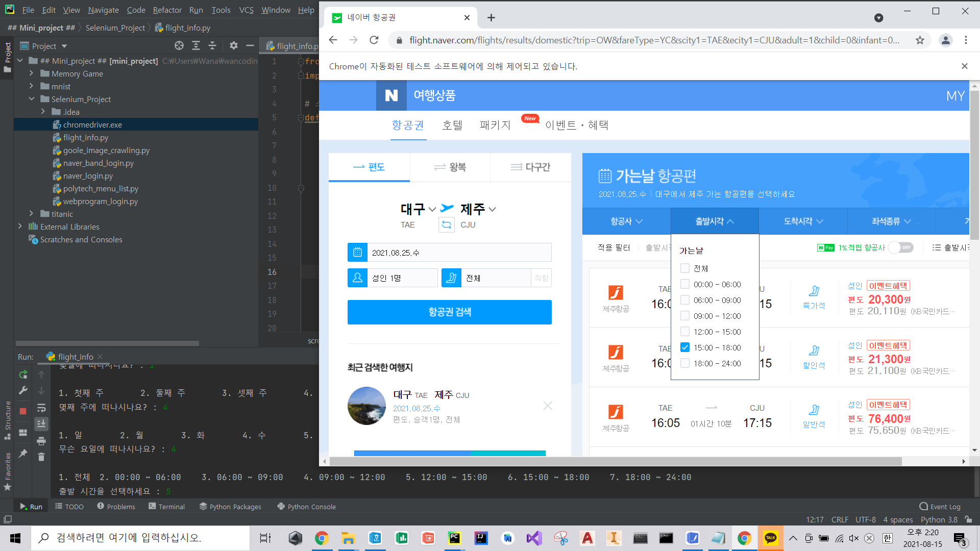The width and height of the screenshot is (980, 551).
Task: Click the project tree horizontal scrollbar
Action: pos(107,343)
